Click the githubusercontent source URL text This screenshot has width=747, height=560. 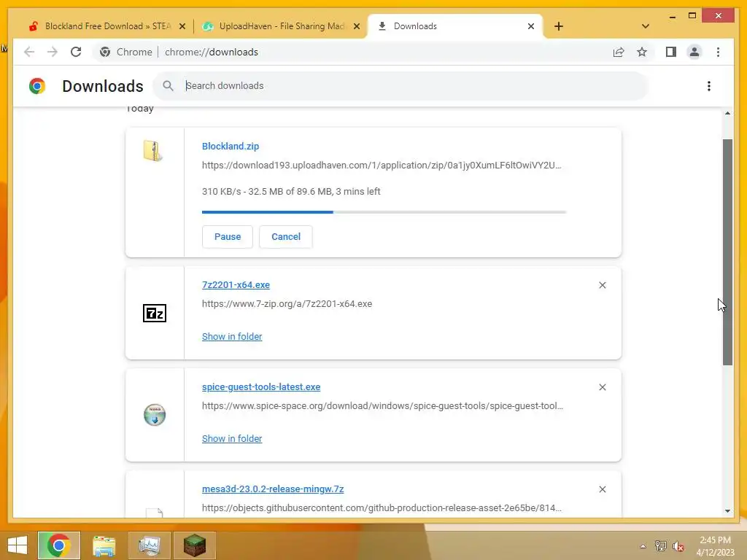382,508
